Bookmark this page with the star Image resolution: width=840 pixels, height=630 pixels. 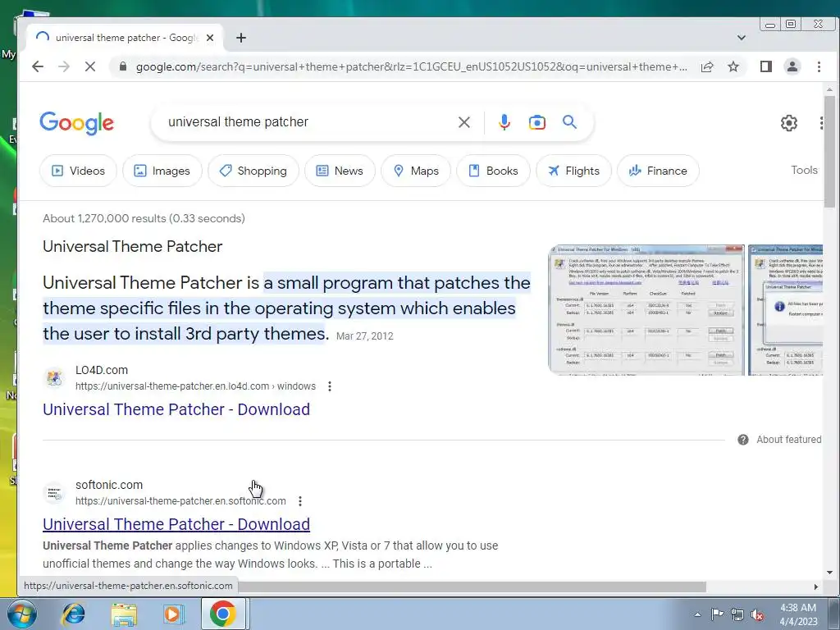point(733,66)
